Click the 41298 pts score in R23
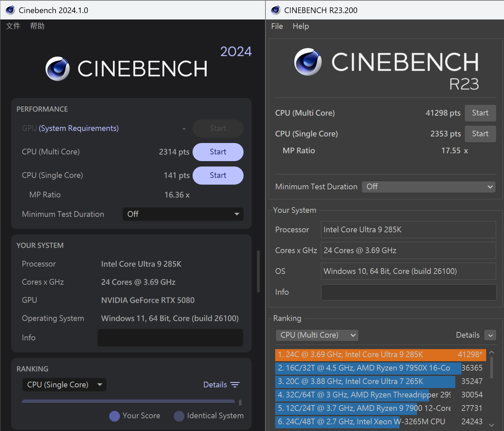Viewport: 504px width, 431px height. (x=443, y=113)
